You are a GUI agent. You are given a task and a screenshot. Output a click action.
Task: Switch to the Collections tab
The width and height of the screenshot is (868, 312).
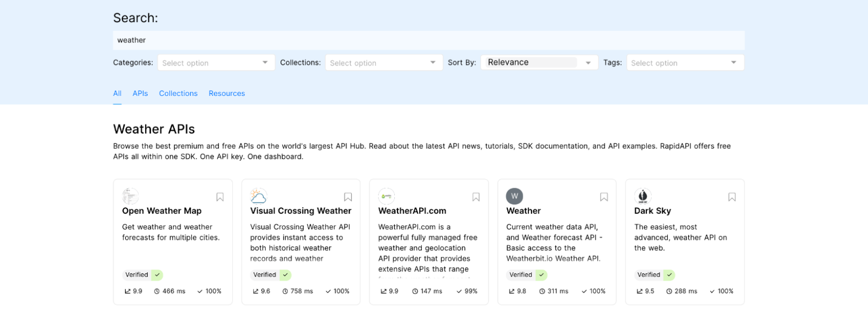pyautogui.click(x=178, y=94)
